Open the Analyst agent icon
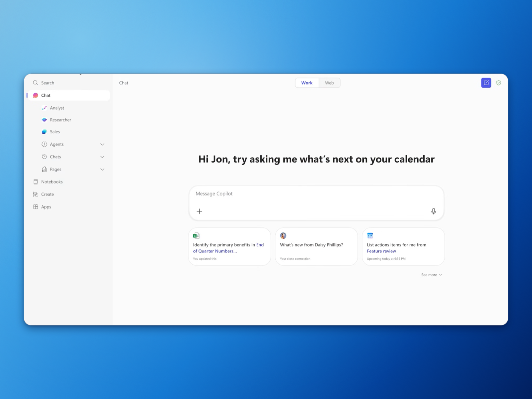 tap(44, 108)
